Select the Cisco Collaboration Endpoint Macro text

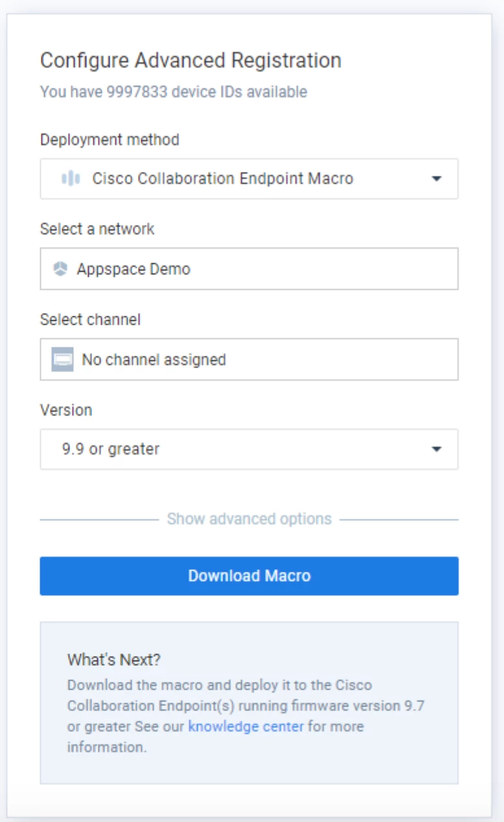point(223,178)
